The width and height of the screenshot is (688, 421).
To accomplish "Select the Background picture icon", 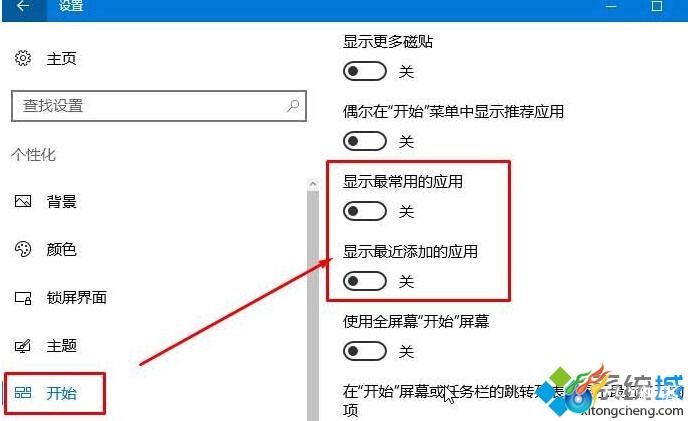I will click(23, 202).
